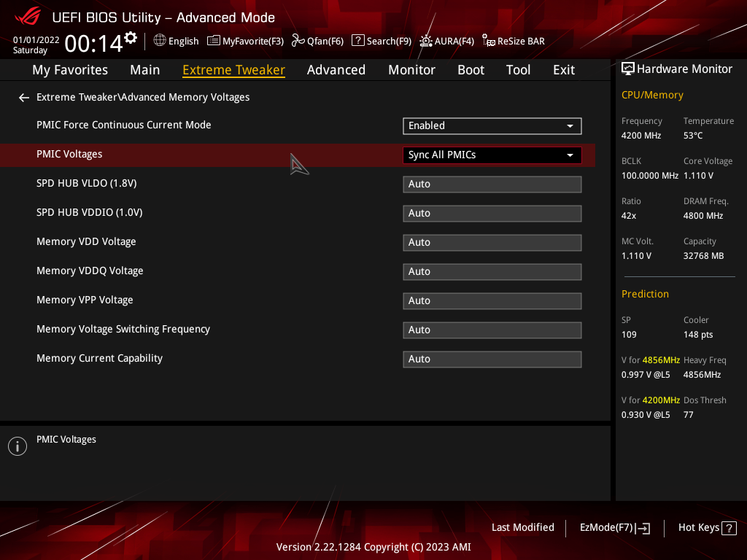
Task: Click the 01/01/2022 date text
Action: 36,40
